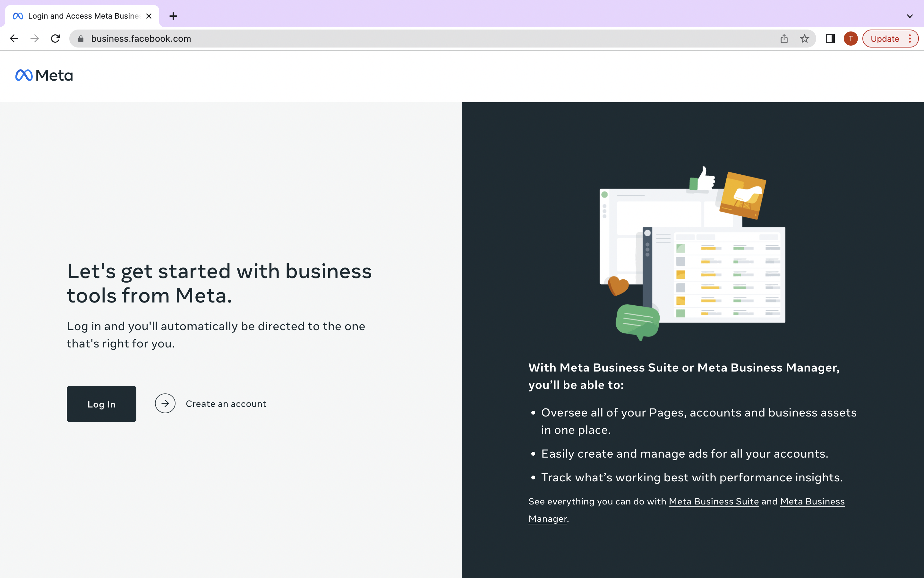The image size is (924, 578).
Task: Open the Meta Business Suite link
Action: coord(714,501)
